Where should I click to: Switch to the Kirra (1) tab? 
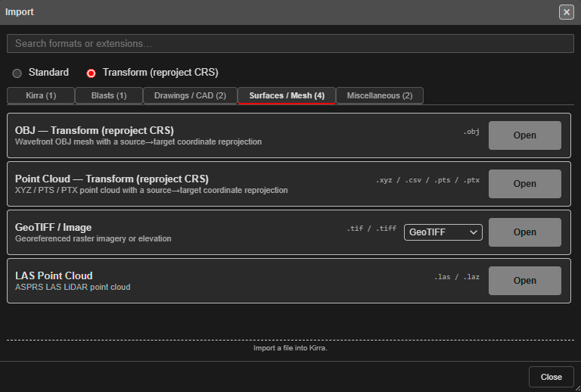point(41,95)
